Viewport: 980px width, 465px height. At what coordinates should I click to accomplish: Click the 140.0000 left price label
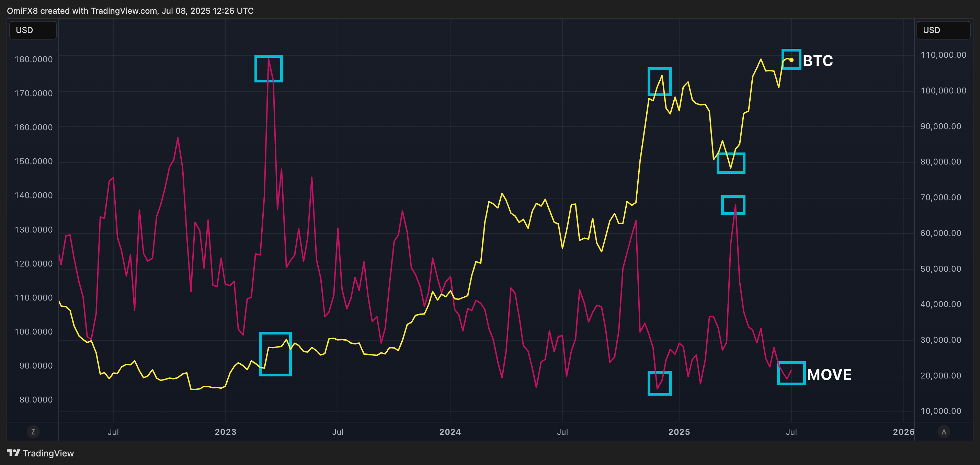pos(33,195)
